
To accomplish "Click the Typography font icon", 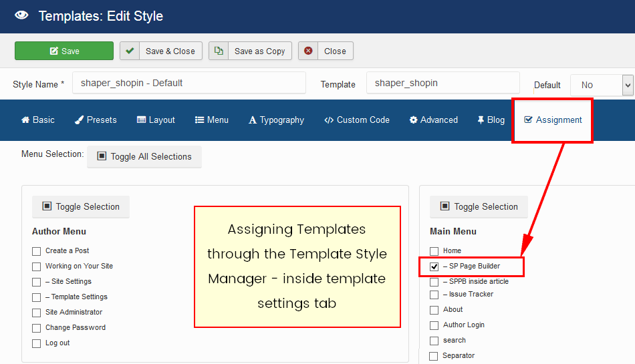I will [253, 120].
